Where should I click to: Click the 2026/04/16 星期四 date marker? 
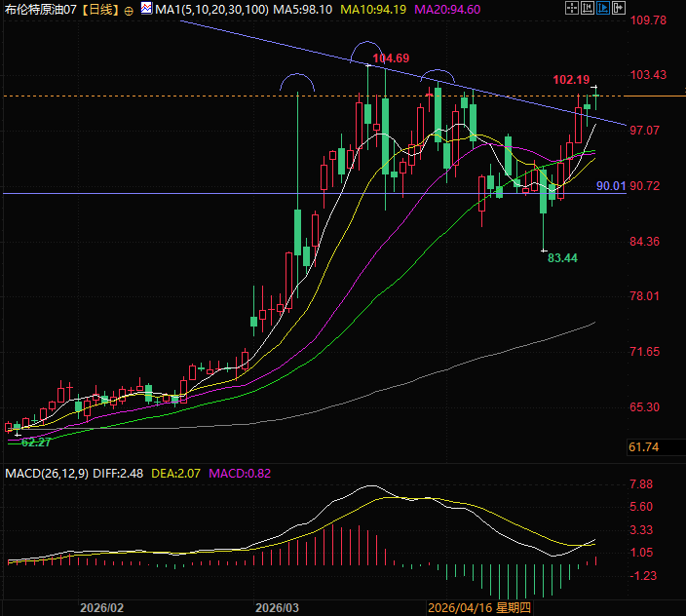[x=479, y=607]
